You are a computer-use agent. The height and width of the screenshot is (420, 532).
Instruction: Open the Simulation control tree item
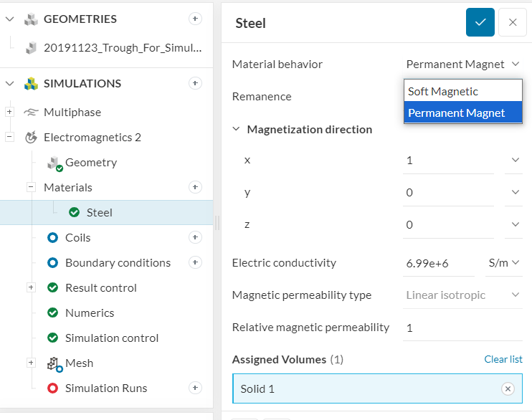pos(111,338)
